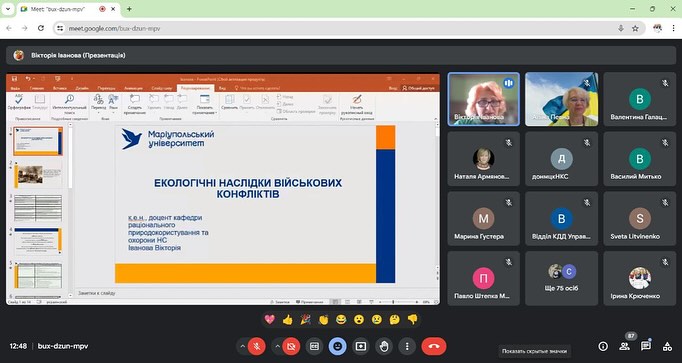Viewport: 682px width, 363px height.
Task: Open the chat messages icon
Action: [646, 346]
